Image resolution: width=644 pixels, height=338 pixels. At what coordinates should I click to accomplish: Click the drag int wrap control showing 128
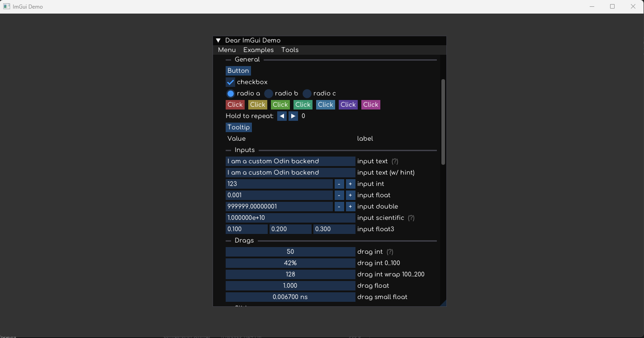(290, 274)
